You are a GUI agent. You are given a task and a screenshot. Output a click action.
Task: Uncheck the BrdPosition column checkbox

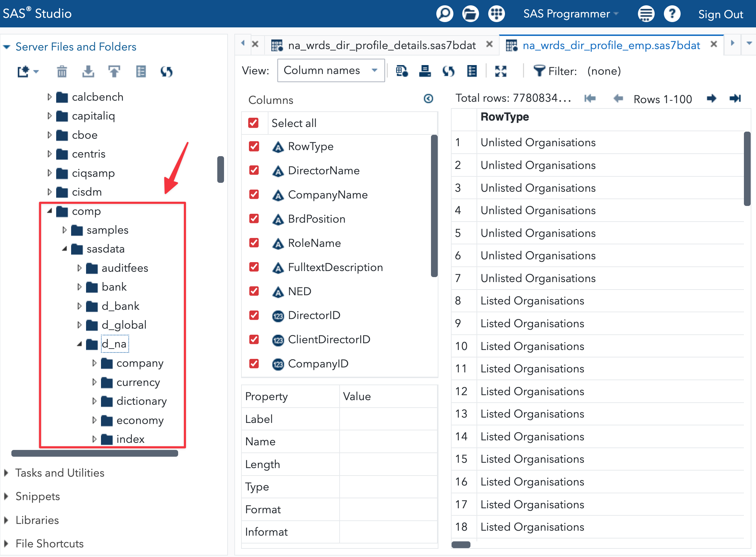coord(254,219)
